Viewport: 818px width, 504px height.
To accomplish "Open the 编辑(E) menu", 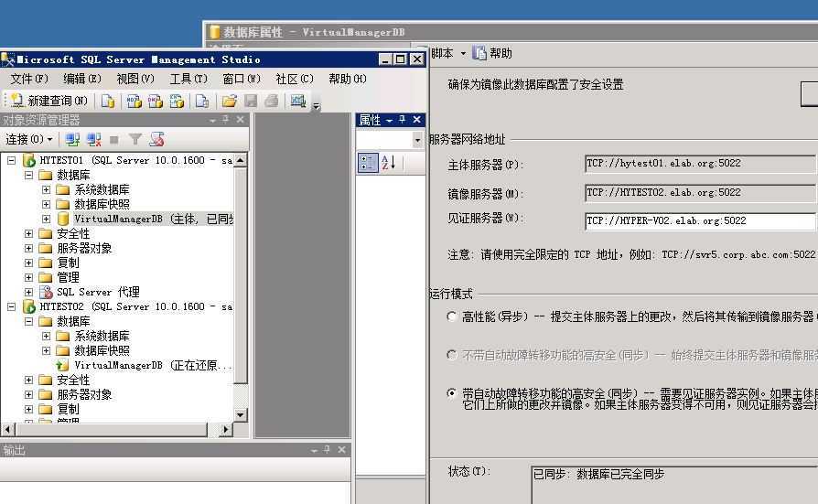I will [82, 79].
